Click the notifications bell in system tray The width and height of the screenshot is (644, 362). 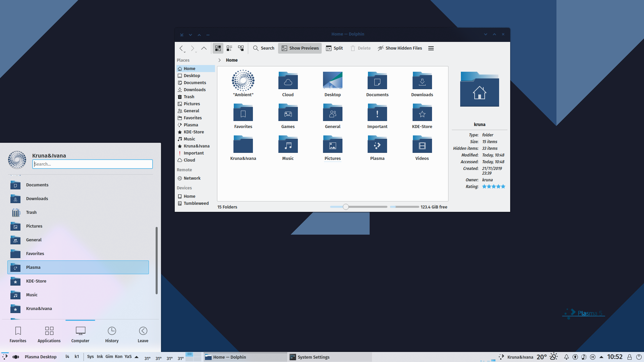pyautogui.click(x=566, y=357)
